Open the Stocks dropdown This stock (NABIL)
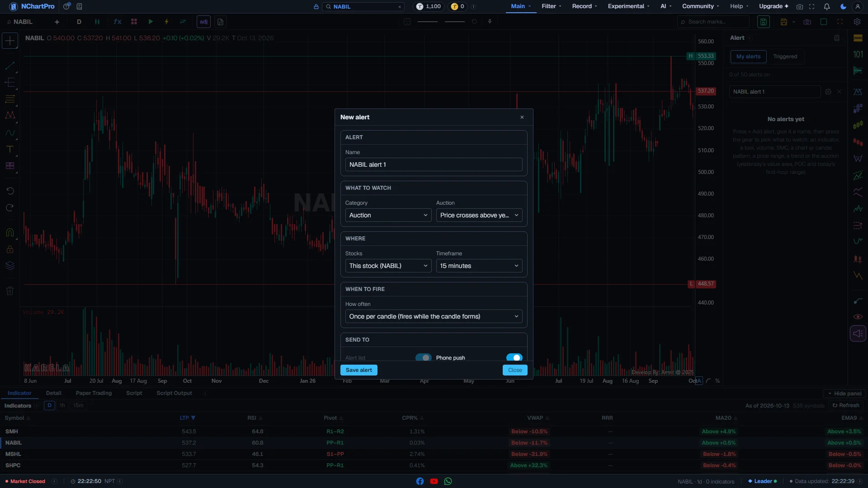Viewport: 868px width, 488px height. (388, 266)
